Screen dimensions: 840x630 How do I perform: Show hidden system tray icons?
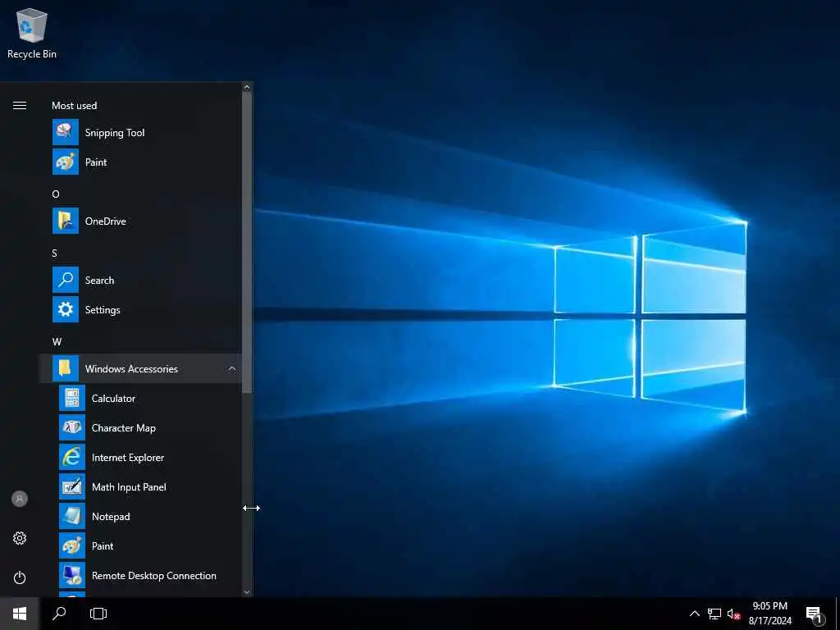point(694,614)
